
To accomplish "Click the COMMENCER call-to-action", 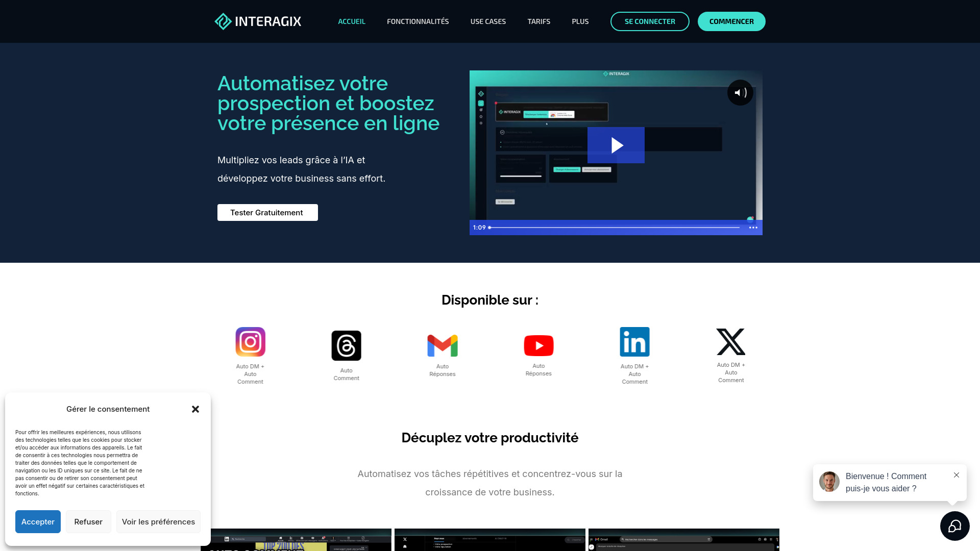I will pos(731,21).
